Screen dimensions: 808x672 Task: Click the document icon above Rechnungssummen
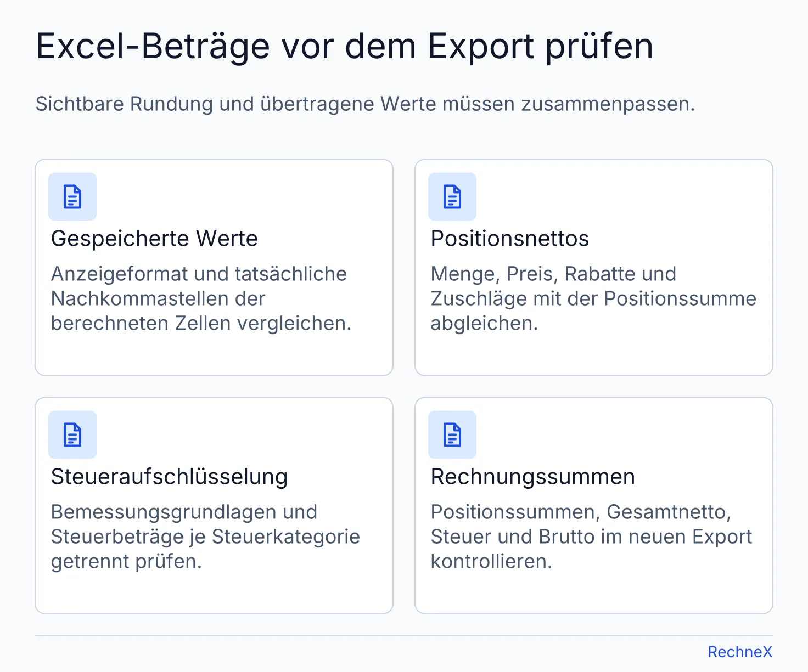click(452, 435)
